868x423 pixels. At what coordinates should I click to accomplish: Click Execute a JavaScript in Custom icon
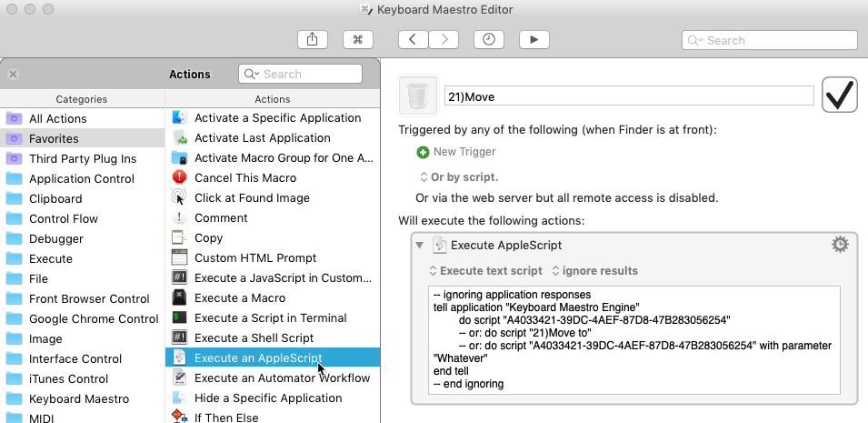click(179, 277)
